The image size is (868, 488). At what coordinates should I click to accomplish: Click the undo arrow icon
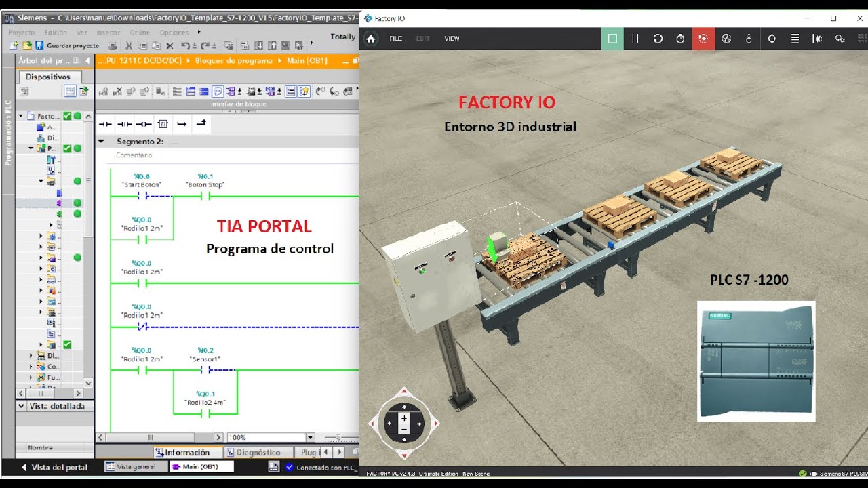tap(184, 45)
